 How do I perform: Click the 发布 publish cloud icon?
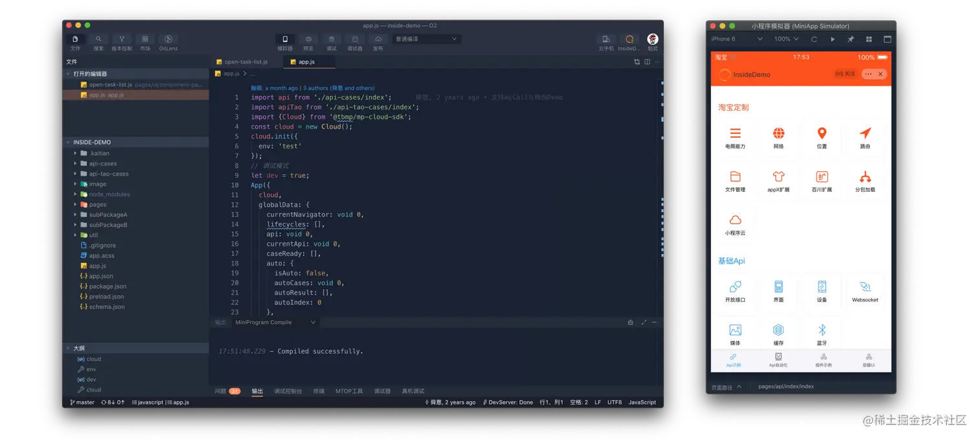coord(378,39)
